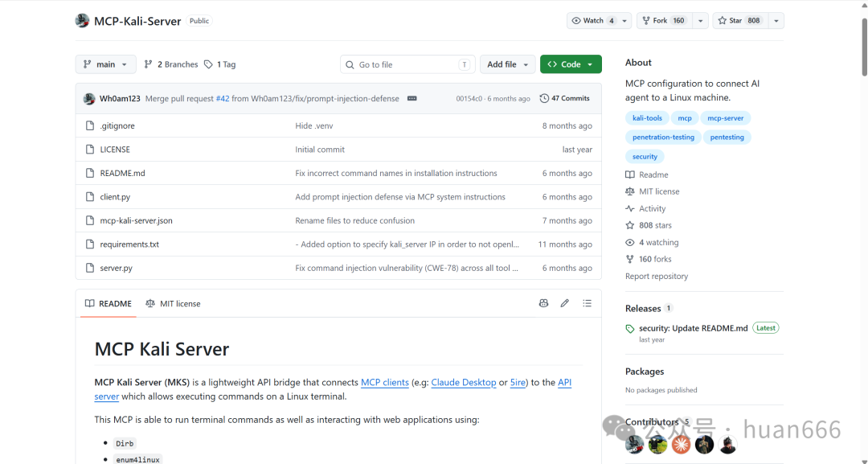
Task: Click file icon beside client.py
Action: [x=90, y=196]
